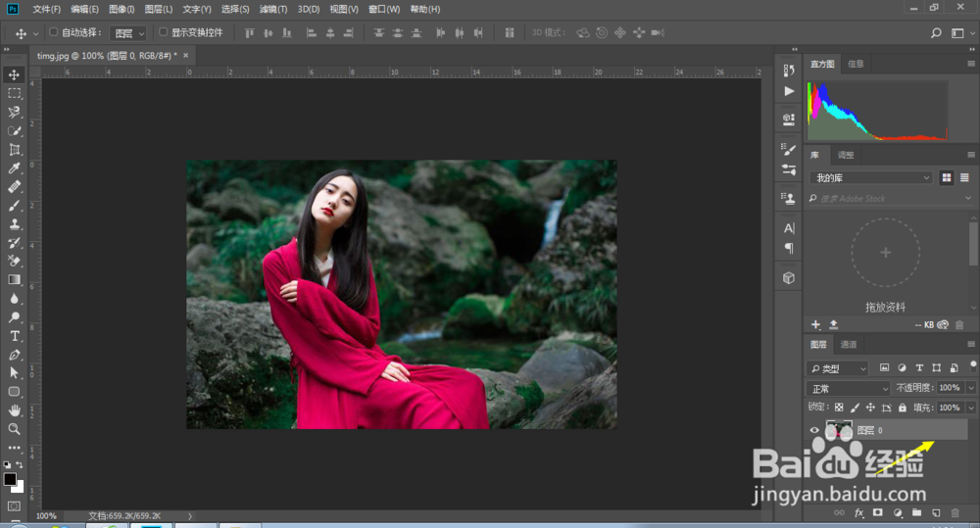The width and height of the screenshot is (980, 528).
Task: Toggle lock all padlock icon
Action: tap(902, 408)
